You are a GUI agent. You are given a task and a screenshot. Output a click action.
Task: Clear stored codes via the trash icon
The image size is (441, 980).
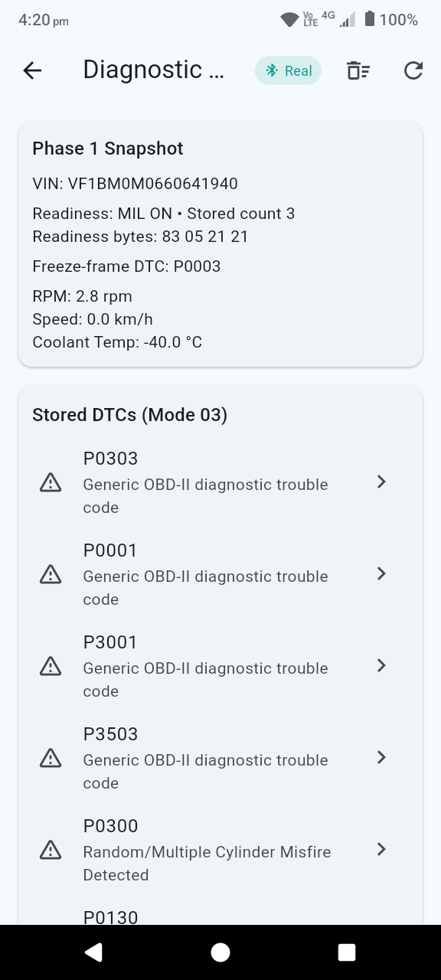coord(358,70)
